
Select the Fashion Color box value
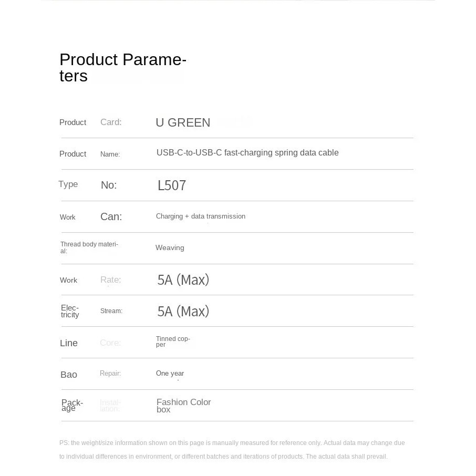(x=183, y=406)
